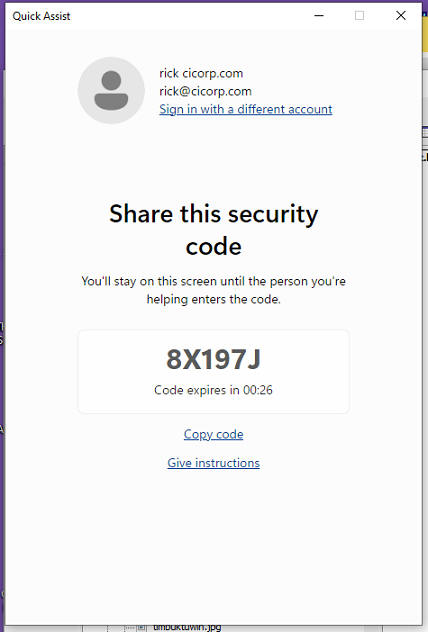The height and width of the screenshot is (632, 428).
Task: Click the timbuktuwin.jpg file in background window
Action: pos(187,628)
